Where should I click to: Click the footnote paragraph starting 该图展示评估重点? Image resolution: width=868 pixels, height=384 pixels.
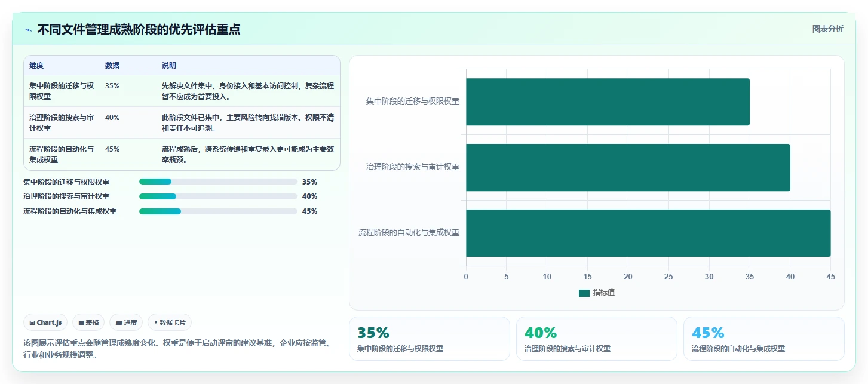[177, 349]
